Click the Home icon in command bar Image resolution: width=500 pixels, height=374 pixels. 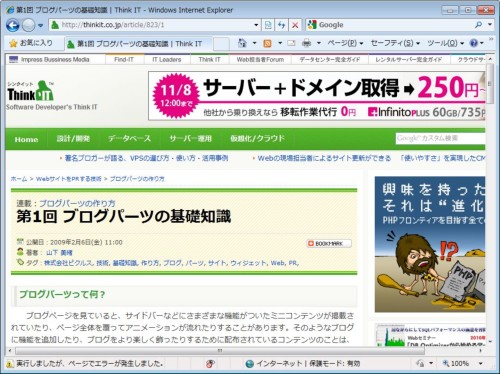242,43
